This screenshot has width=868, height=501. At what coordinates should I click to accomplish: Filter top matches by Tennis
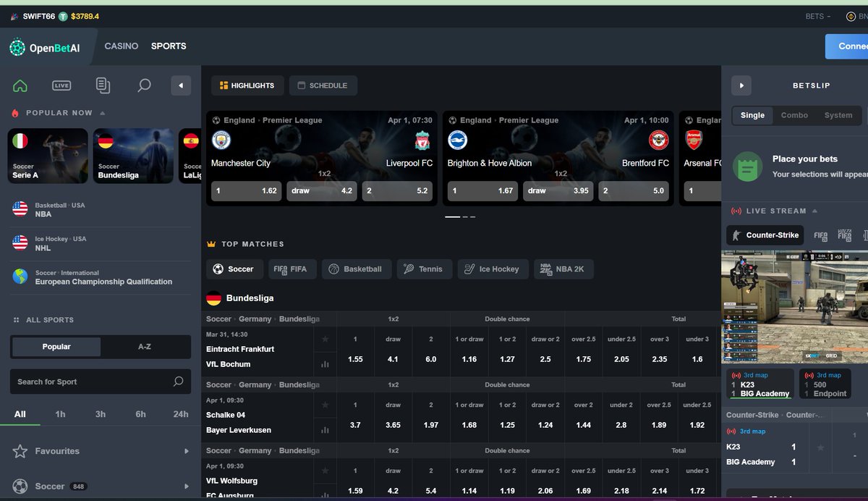425,269
